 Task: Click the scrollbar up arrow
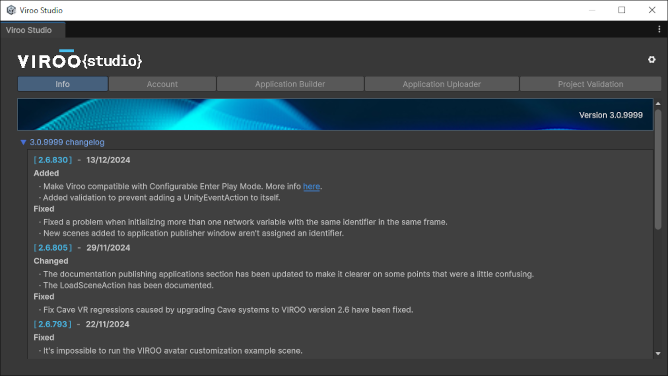[658, 103]
